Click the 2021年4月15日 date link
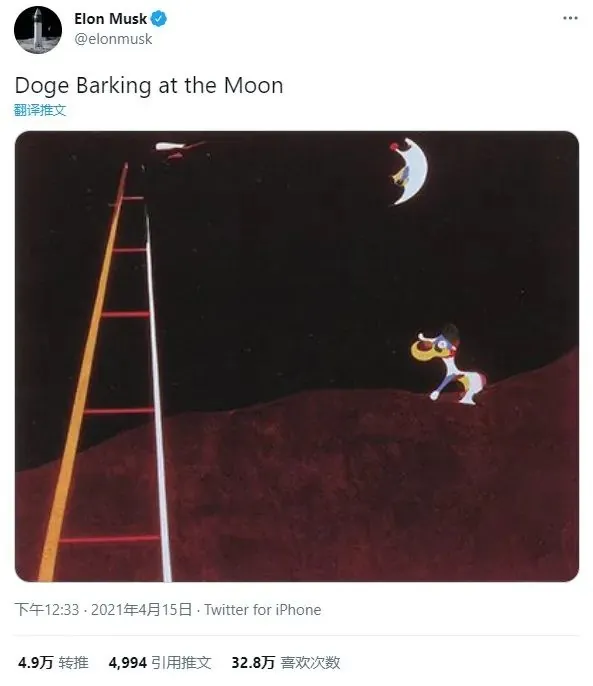 141,609
